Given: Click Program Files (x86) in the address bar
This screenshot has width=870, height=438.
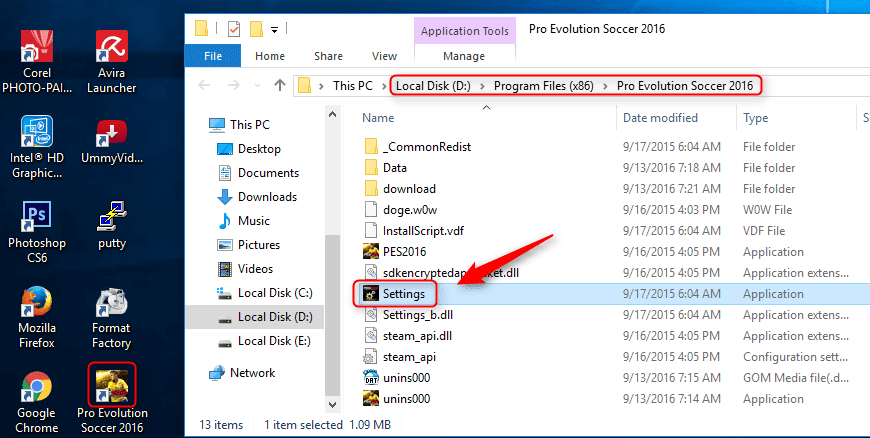Looking at the screenshot, I should click(544, 86).
